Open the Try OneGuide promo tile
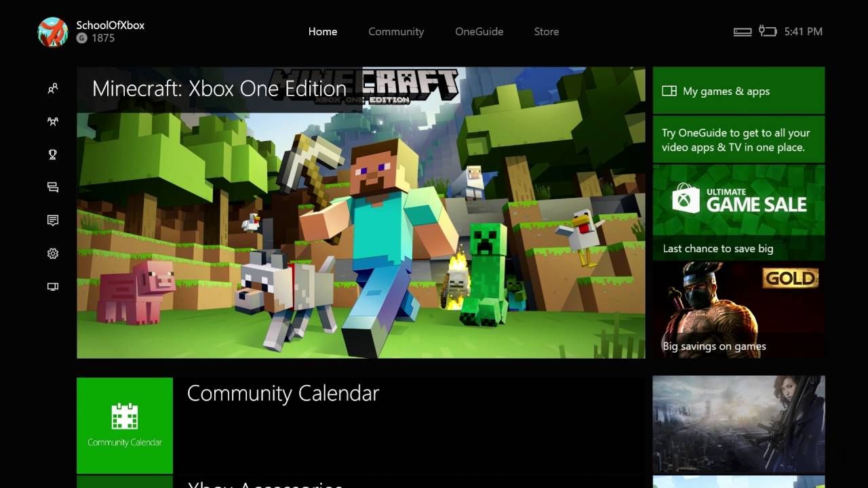 (739, 140)
